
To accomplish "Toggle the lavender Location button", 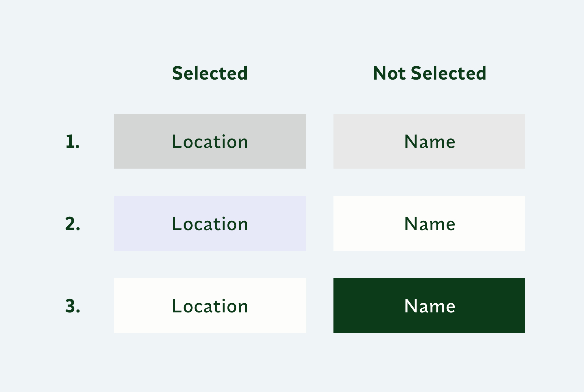I will coord(210,223).
